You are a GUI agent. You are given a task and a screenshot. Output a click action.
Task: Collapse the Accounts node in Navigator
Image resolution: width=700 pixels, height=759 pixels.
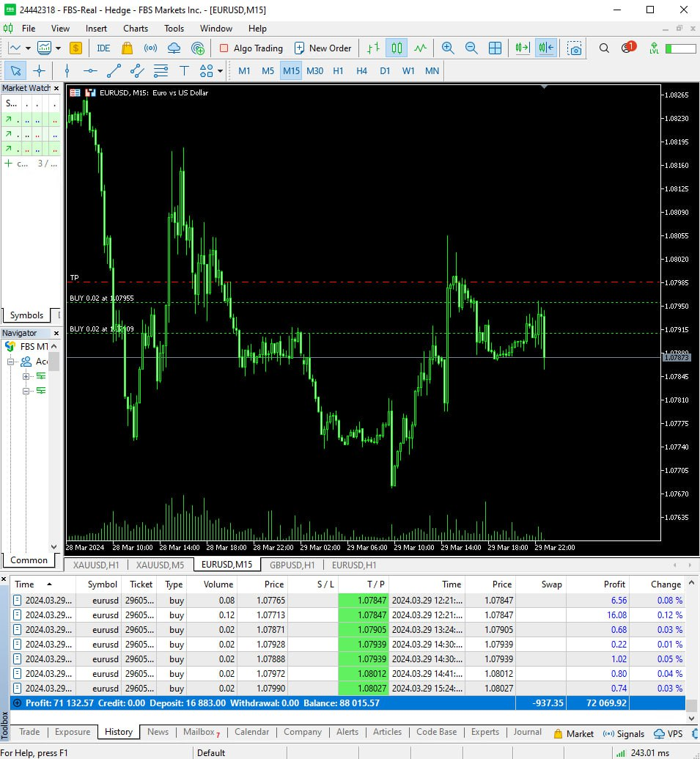tap(10, 362)
